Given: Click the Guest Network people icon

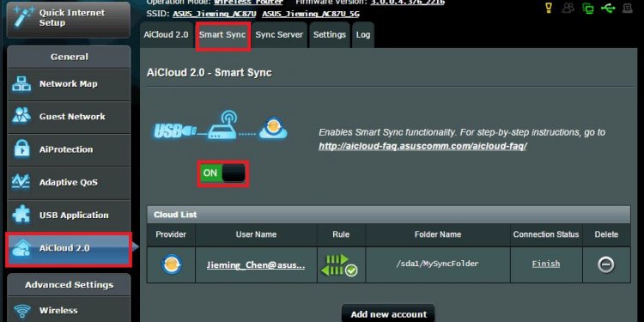Looking at the screenshot, I should point(21,115).
